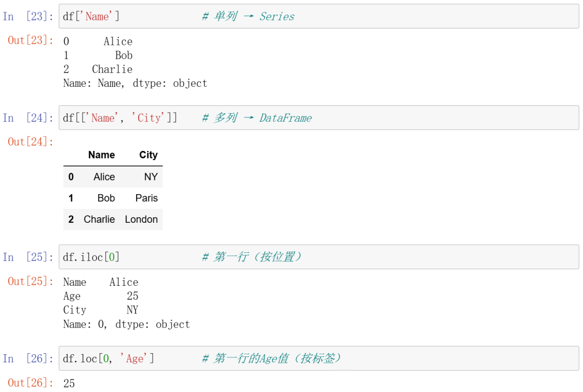Click the 'Name: Name, dtype: object' output line

(x=135, y=83)
